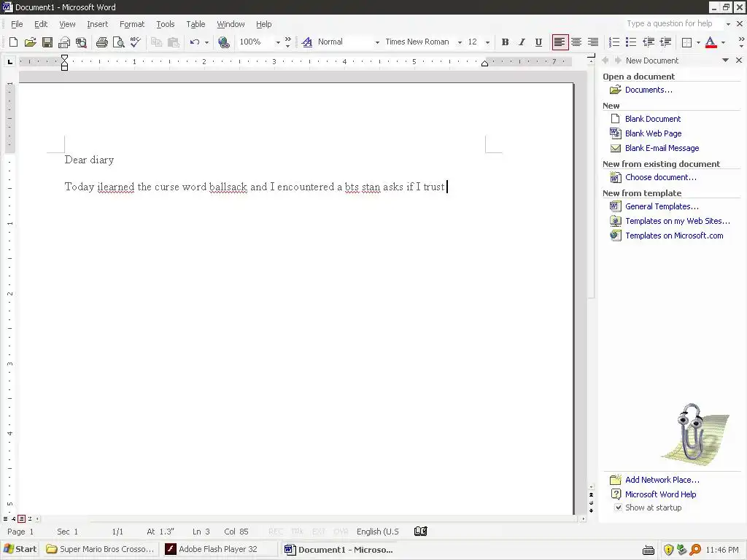This screenshot has width=747, height=560.
Task: Click Blank Web Page link
Action: pos(653,134)
